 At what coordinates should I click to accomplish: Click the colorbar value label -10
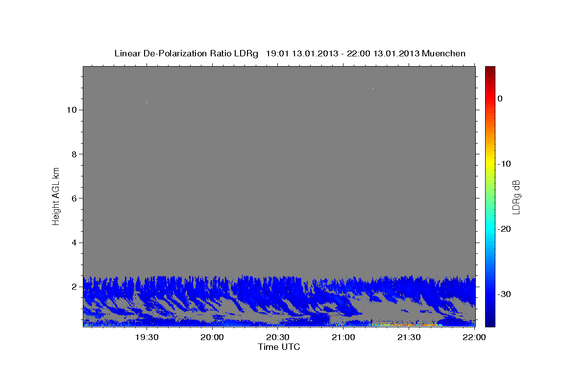pos(504,164)
